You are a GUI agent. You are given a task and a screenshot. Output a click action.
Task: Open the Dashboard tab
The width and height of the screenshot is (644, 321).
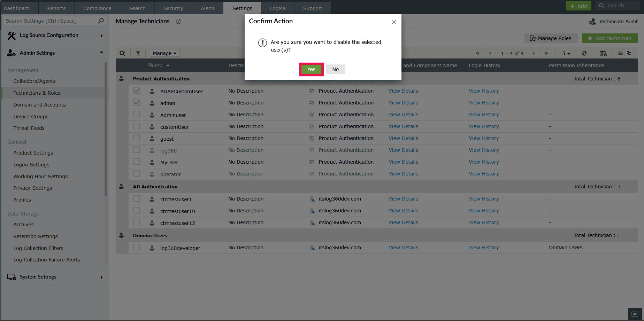coord(16,8)
